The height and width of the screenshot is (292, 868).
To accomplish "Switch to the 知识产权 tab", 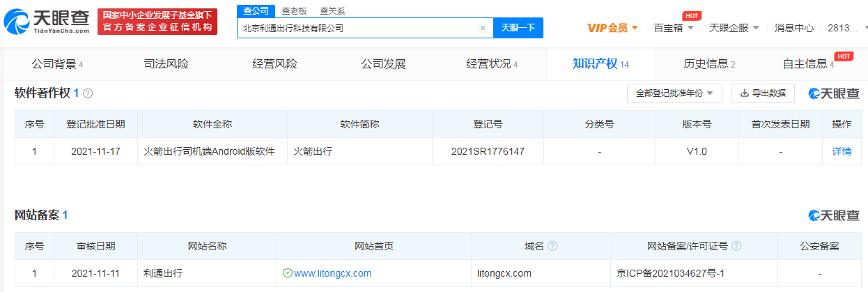I will click(x=600, y=64).
